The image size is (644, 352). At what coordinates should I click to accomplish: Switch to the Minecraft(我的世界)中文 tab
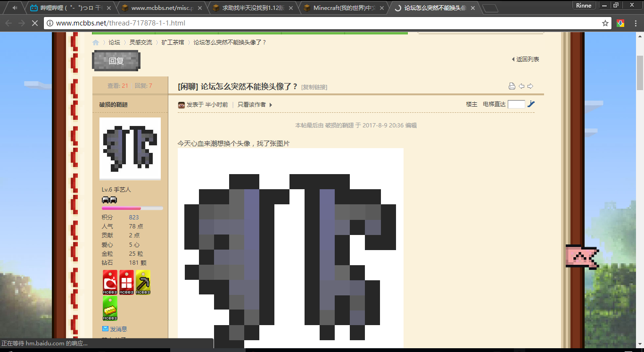pos(343,8)
